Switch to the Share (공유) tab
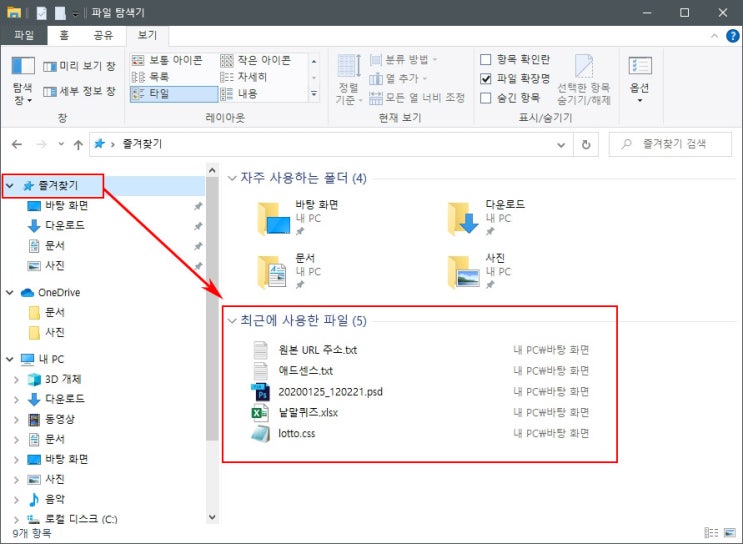This screenshot has height=544, width=743. click(x=103, y=35)
